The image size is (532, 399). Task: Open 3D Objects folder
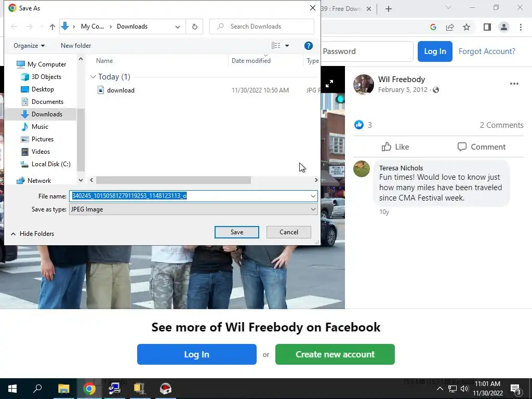tap(46, 77)
